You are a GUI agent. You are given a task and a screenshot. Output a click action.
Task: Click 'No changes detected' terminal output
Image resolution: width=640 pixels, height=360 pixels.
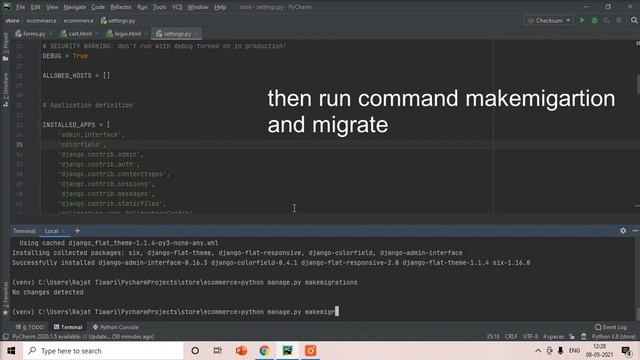pos(48,292)
